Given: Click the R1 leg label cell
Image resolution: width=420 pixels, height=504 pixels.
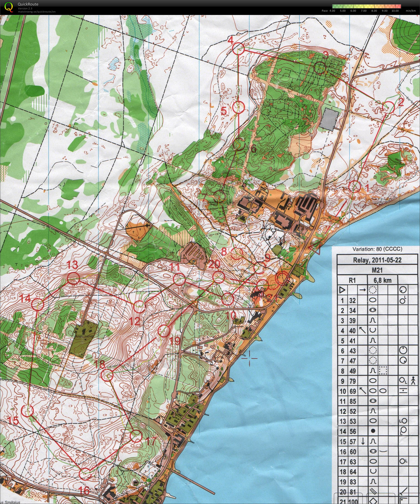Looking at the screenshot, I should pyautogui.click(x=352, y=280).
